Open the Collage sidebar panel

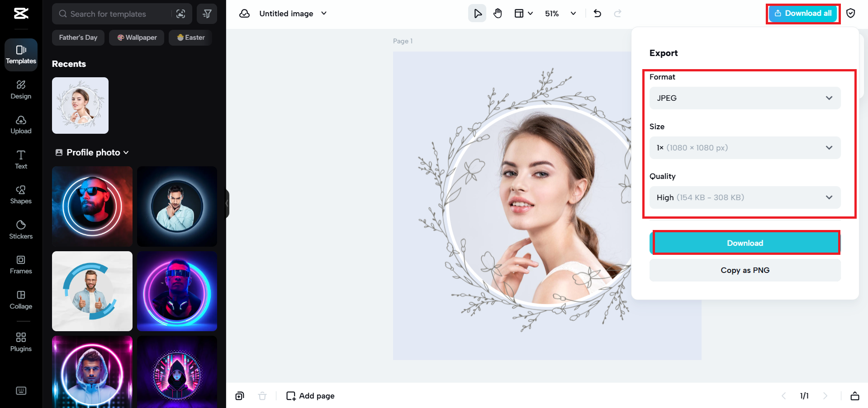[x=21, y=300]
